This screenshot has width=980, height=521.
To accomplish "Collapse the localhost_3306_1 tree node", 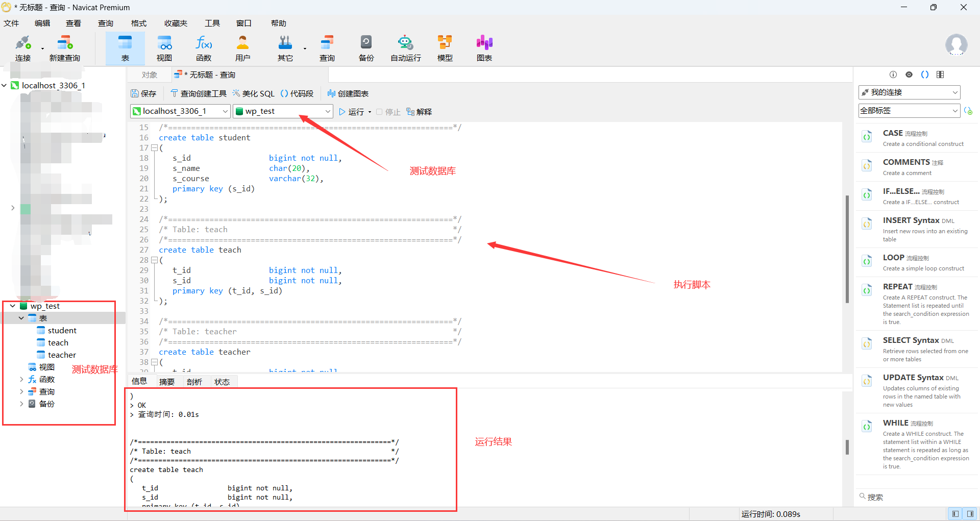I will (x=4, y=86).
